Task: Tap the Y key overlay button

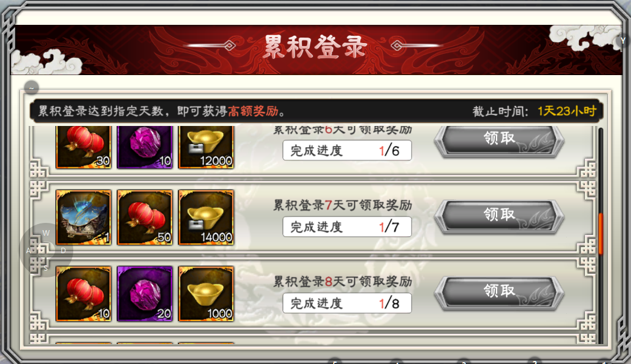Action: [x=623, y=41]
